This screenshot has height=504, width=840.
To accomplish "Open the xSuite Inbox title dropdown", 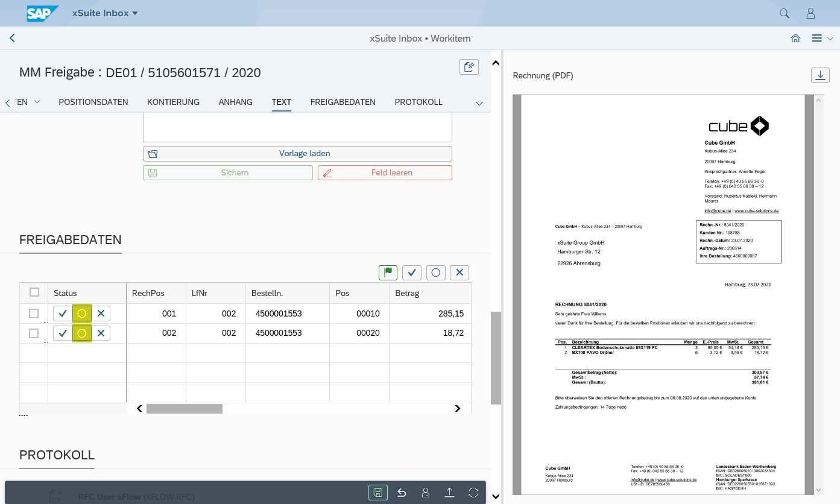I will [105, 13].
